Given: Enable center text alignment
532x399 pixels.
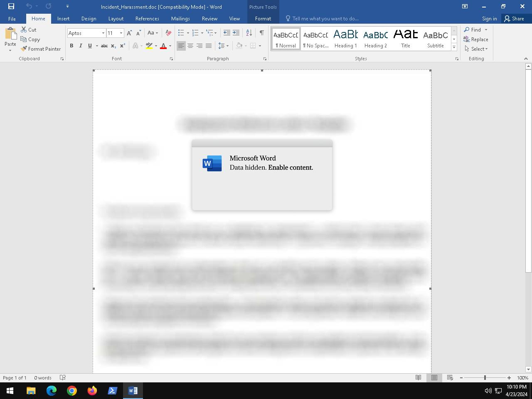Looking at the screenshot, I should tap(190, 46).
